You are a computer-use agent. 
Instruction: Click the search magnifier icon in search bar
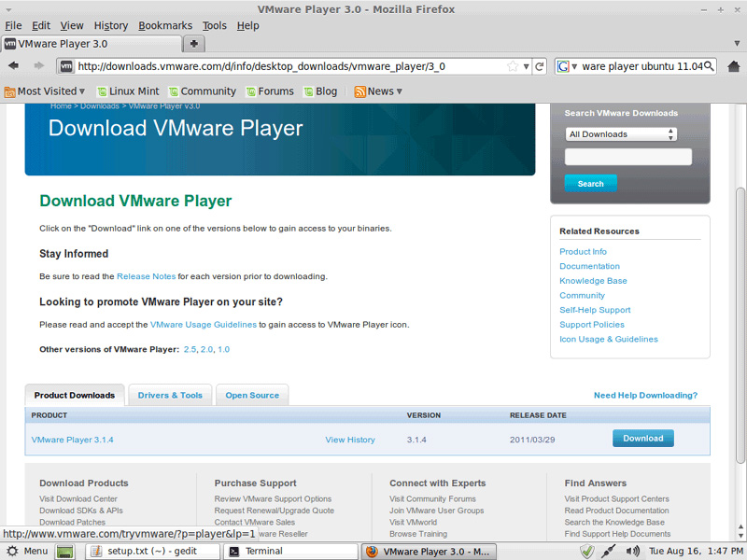click(709, 66)
